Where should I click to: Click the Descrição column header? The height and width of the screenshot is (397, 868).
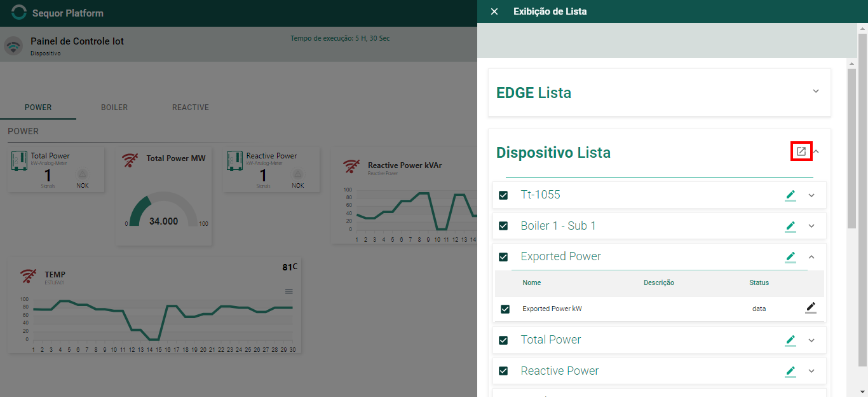tap(659, 282)
